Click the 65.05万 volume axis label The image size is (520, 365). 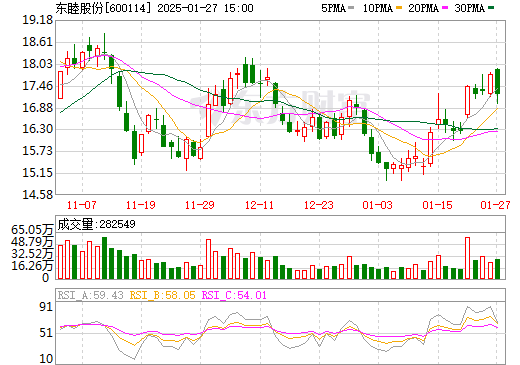pos(32,230)
